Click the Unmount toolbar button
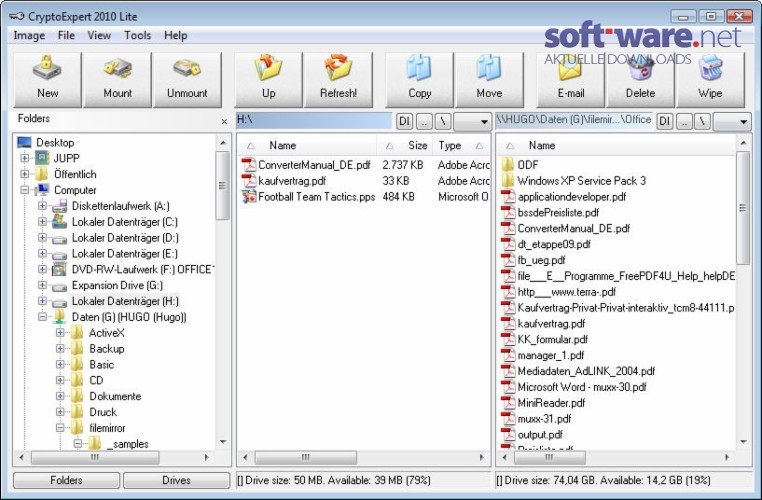 pos(187,80)
